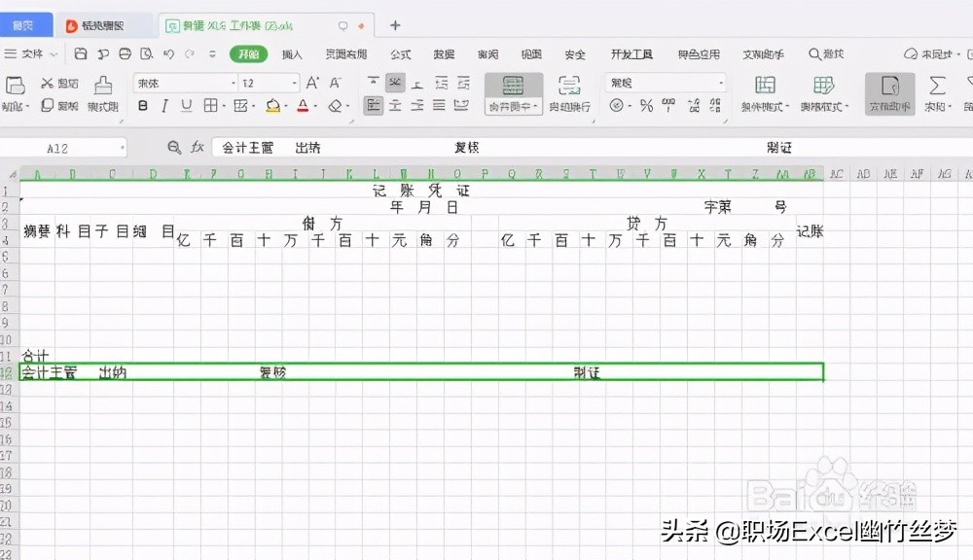The width and height of the screenshot is (973, 560).
Task: Open the number format dropdown
Action: [x=722, y=85]
